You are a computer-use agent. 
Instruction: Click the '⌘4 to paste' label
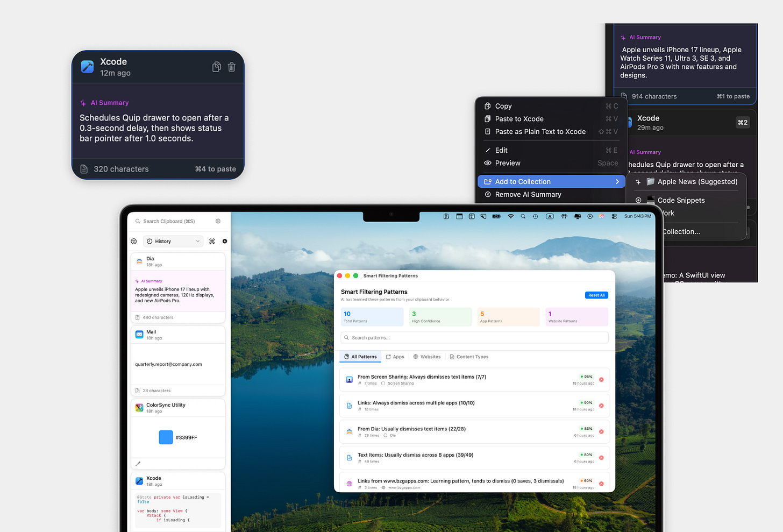[215, 169]
